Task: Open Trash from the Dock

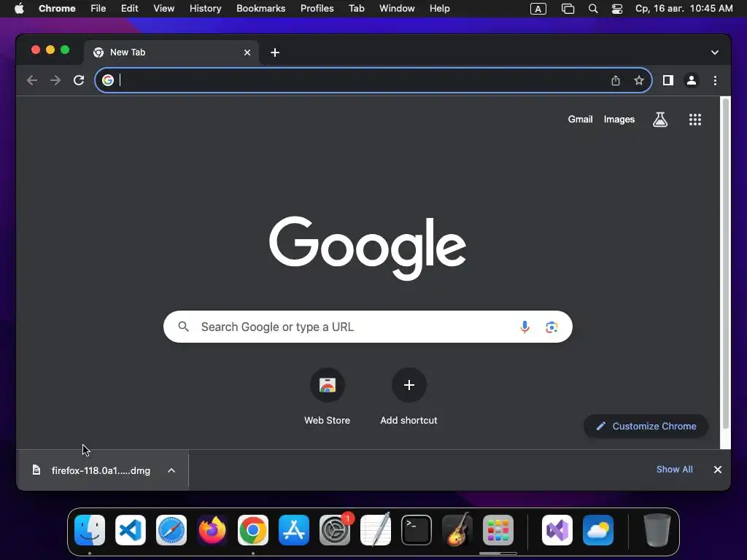Action: pos(657,530)
